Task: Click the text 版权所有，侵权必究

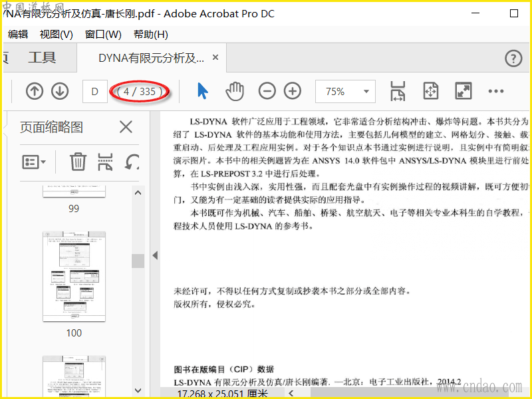Action: pos(214,304)
